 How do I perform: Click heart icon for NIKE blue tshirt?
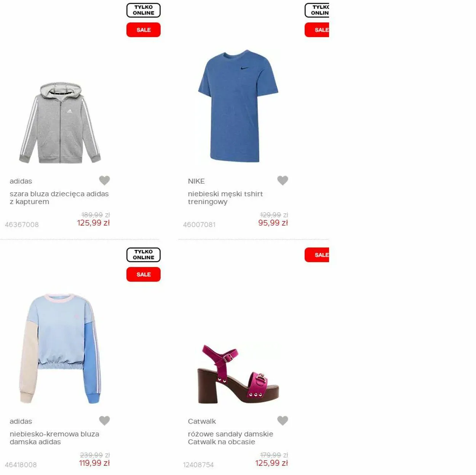283,180
